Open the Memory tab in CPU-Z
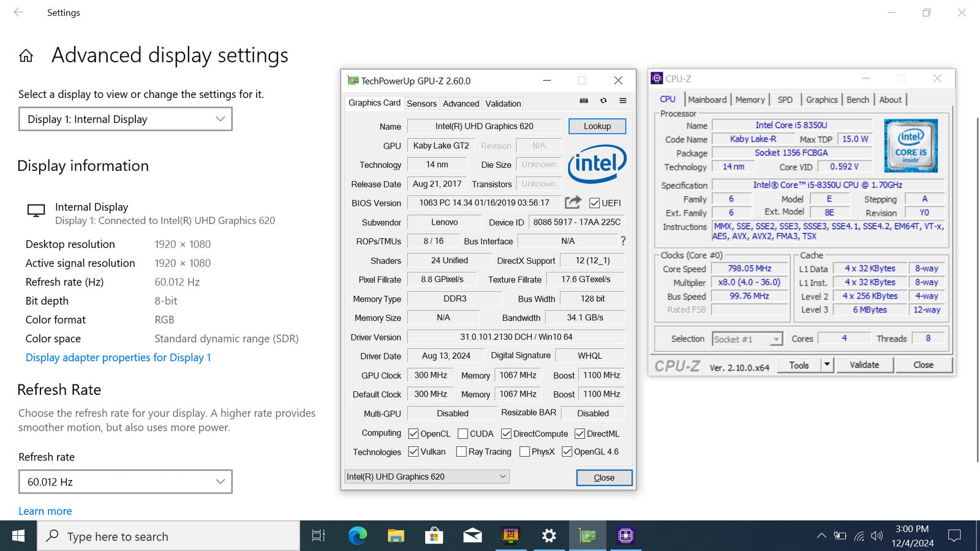The width and height of the screenshot is (980, 551). [750, 100]
